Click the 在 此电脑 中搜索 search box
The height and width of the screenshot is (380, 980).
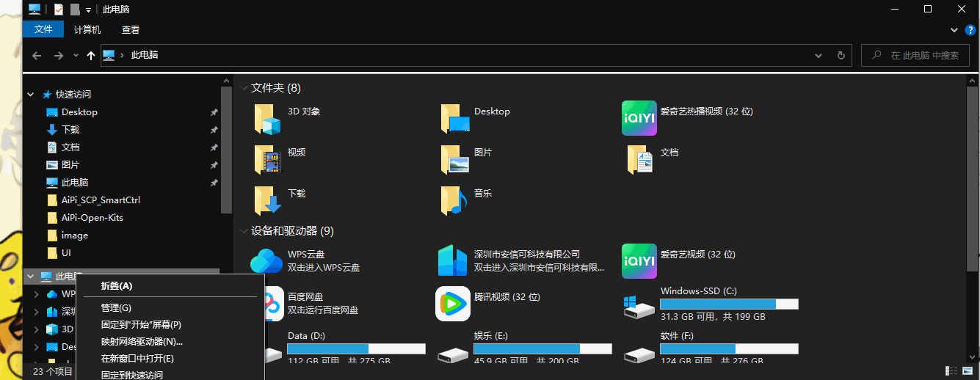917,55
